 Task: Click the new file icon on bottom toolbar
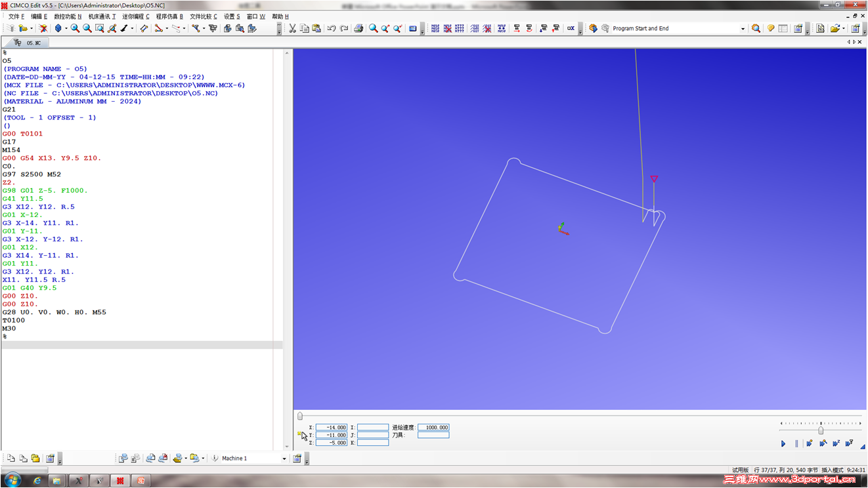11,458
